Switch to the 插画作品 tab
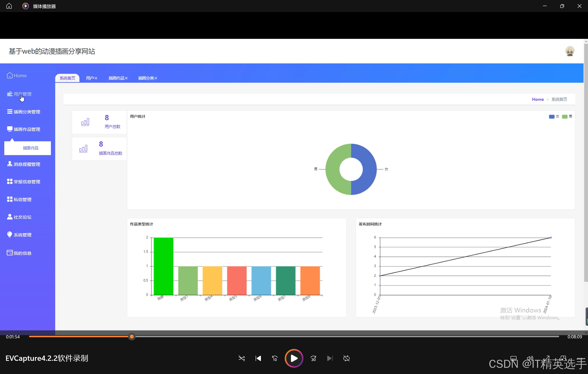 (116, 78)
